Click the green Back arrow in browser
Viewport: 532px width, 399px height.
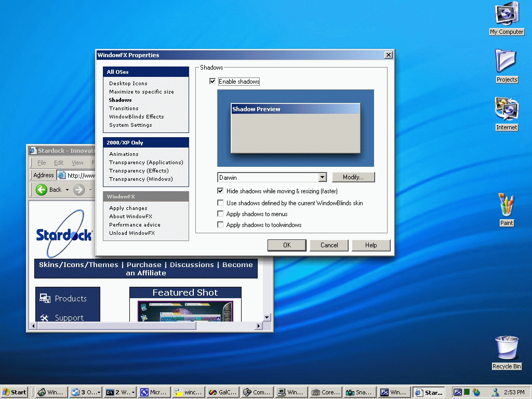pyautogui.click(x=42, y=190)
